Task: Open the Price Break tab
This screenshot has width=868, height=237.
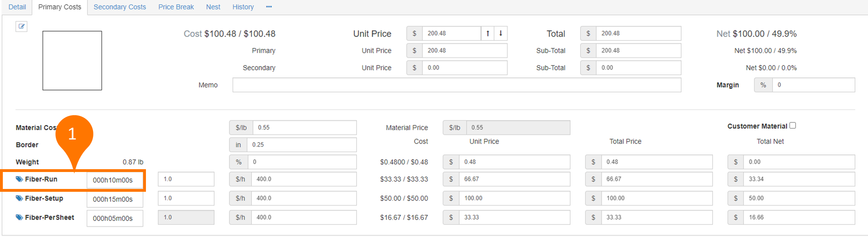Action: 176,7
